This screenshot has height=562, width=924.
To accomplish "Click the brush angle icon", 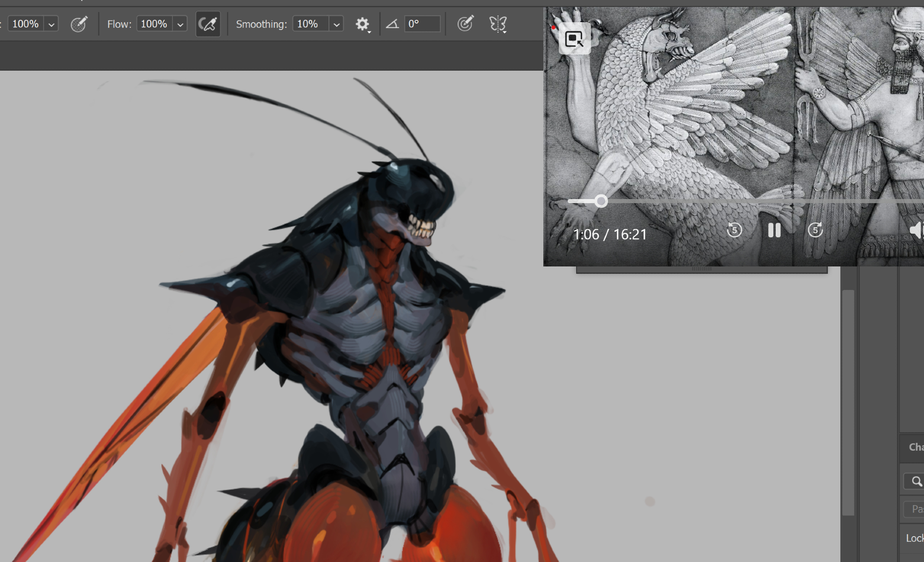I will coord(392,24).
